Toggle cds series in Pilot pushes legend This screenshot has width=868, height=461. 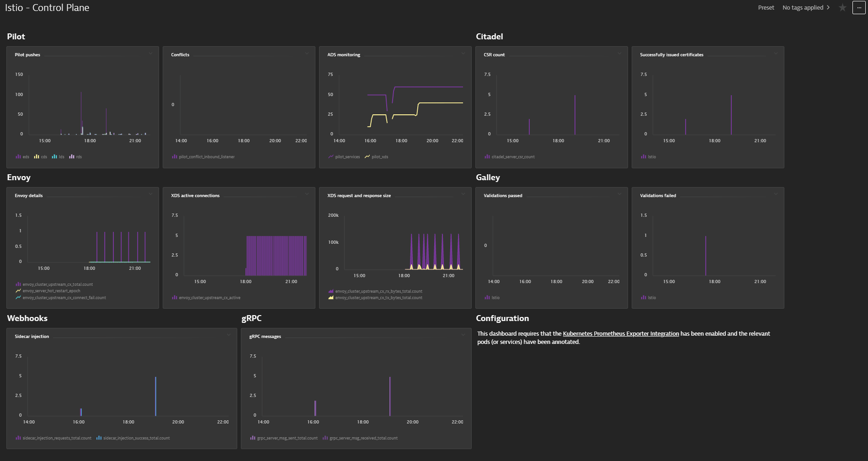(x=41, y=157)
